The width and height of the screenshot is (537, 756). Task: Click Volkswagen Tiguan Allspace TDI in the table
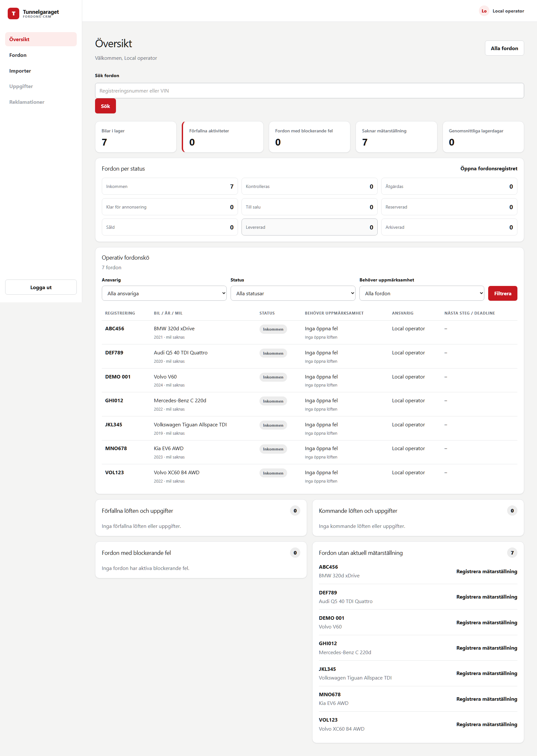(x=190, y=425)
